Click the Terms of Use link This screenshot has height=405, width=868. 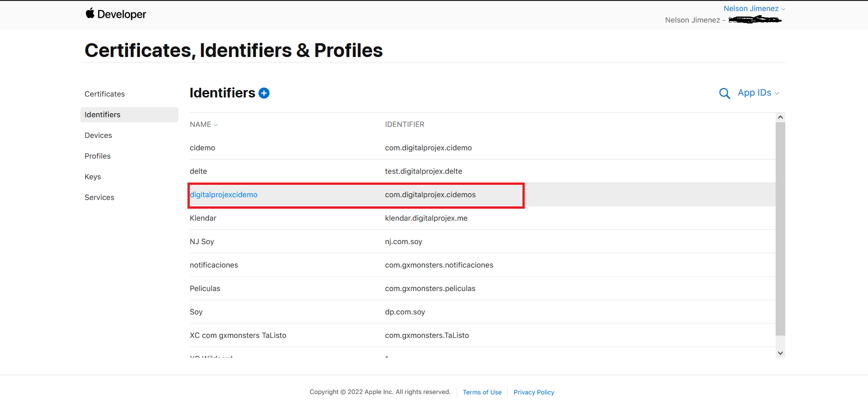(x=482, y=392)
